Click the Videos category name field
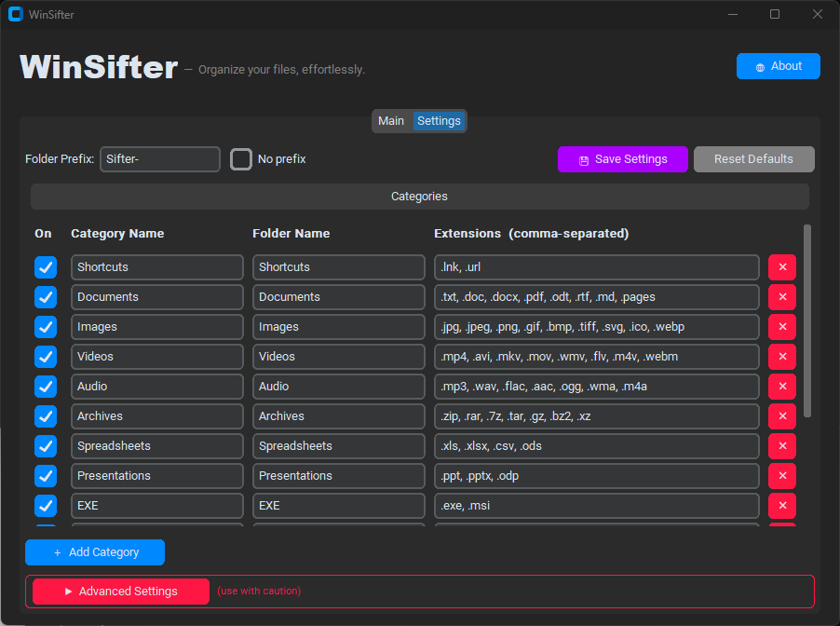 click(157, 357)
